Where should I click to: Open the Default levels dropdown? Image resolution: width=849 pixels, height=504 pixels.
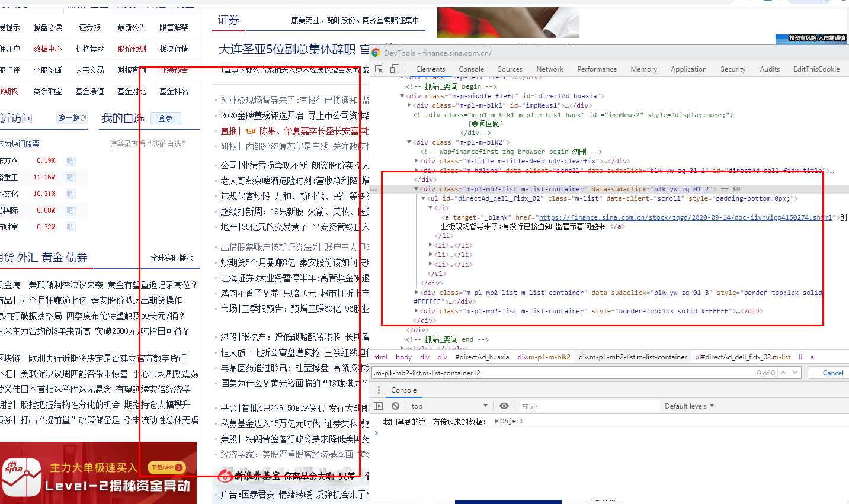click(x=689, y=406)
